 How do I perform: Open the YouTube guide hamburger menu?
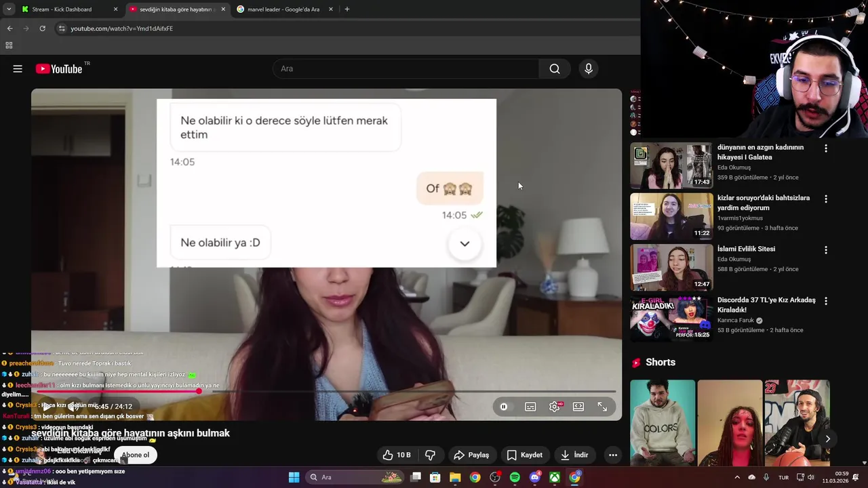(18, 68)
